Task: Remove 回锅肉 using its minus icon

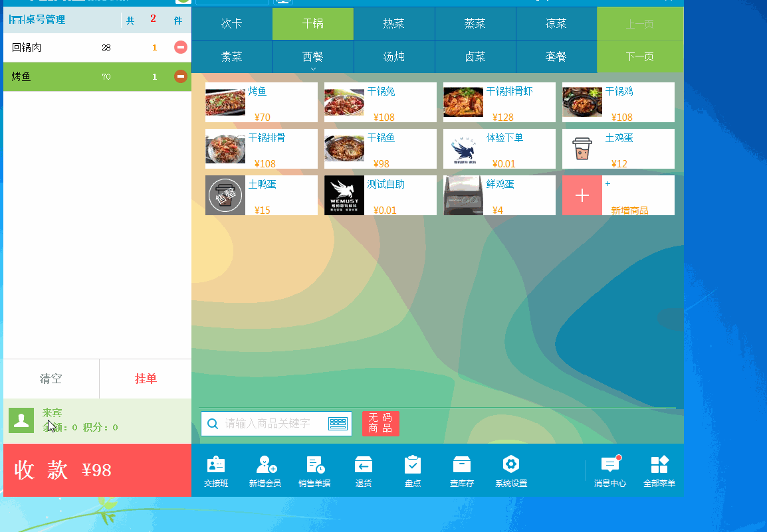Action: [x=180, y=47]
